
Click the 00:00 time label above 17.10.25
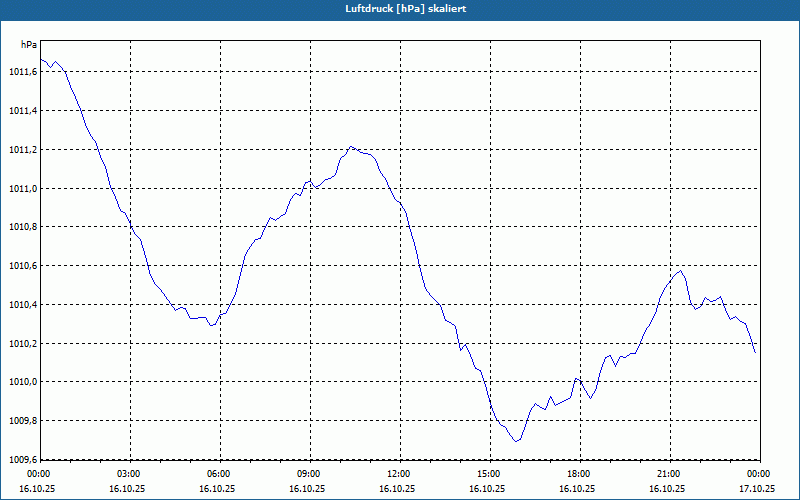(758, 474)
